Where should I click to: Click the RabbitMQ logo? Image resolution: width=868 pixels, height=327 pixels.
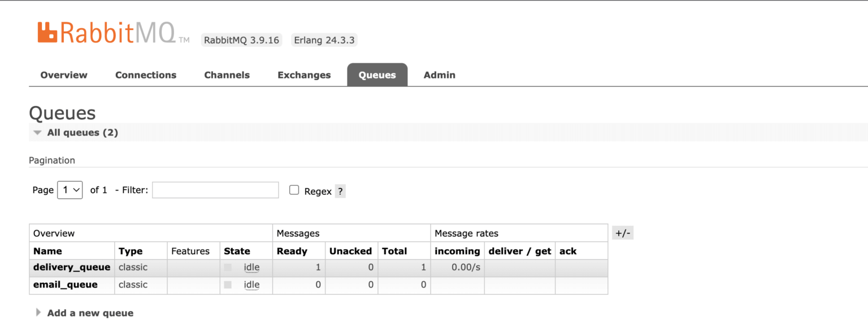106,34
